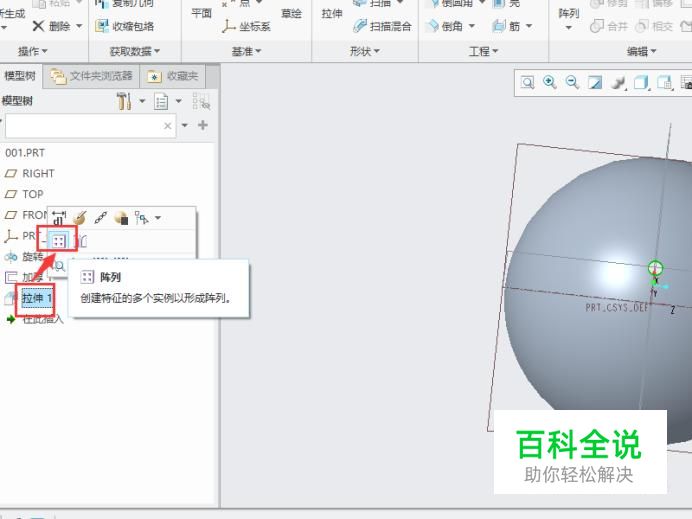Click the 扫描混合 (Swept Blend) tool
Image resolution: width=692 pixels, height=519 pixels.
tap(382, 26)
